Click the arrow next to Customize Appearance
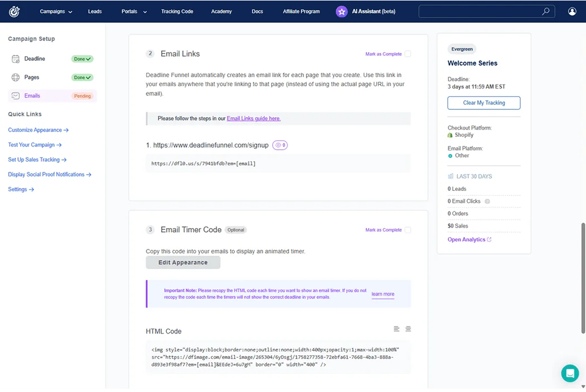The width and height of the screenshot is (586, 392). coord(66,131)
